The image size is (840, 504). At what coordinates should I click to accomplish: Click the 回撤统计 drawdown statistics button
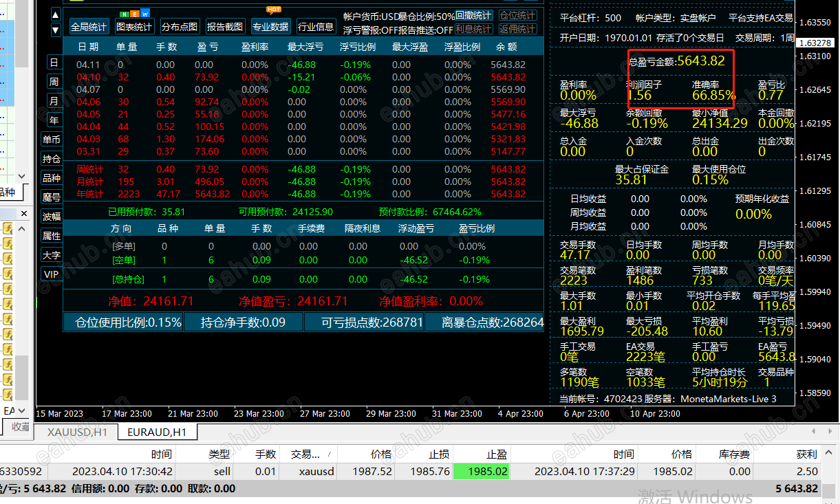[x=474, y=15]
